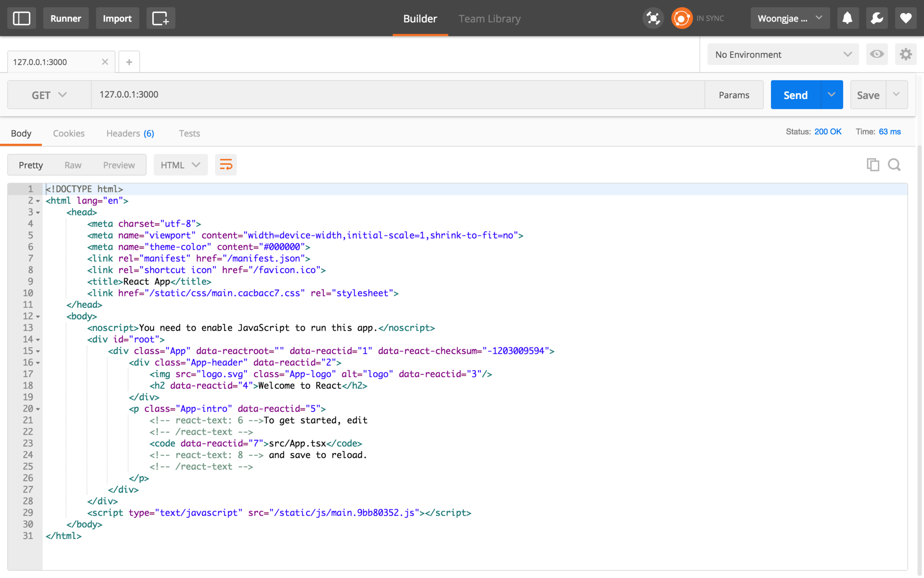The height and width of the screenshot is (578, 924).
Task: Expand the No Environment dropdown
Action: [x=782, y=54]
